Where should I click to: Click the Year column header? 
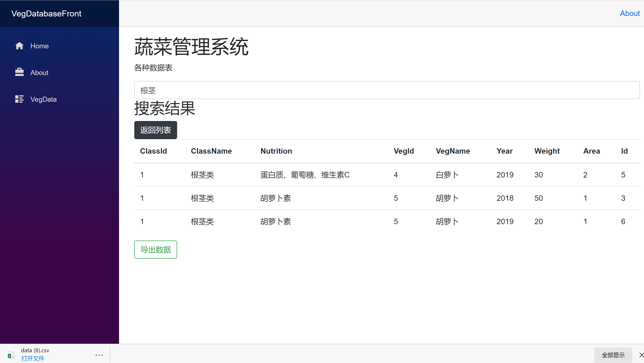tap(504, 151)
